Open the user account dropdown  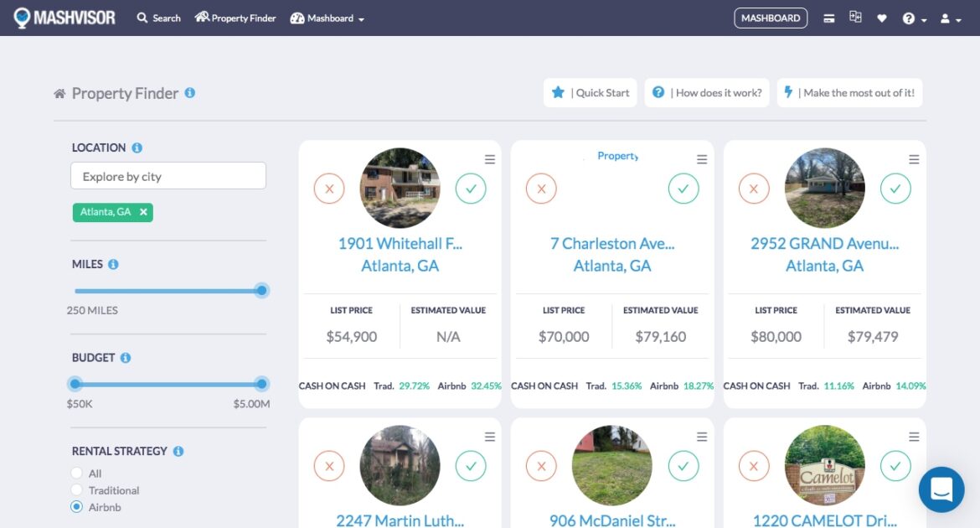click(x=945, y=18)
